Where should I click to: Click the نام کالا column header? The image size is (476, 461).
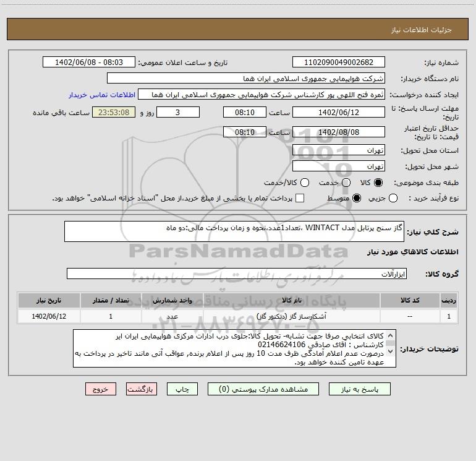pos(291,300)
